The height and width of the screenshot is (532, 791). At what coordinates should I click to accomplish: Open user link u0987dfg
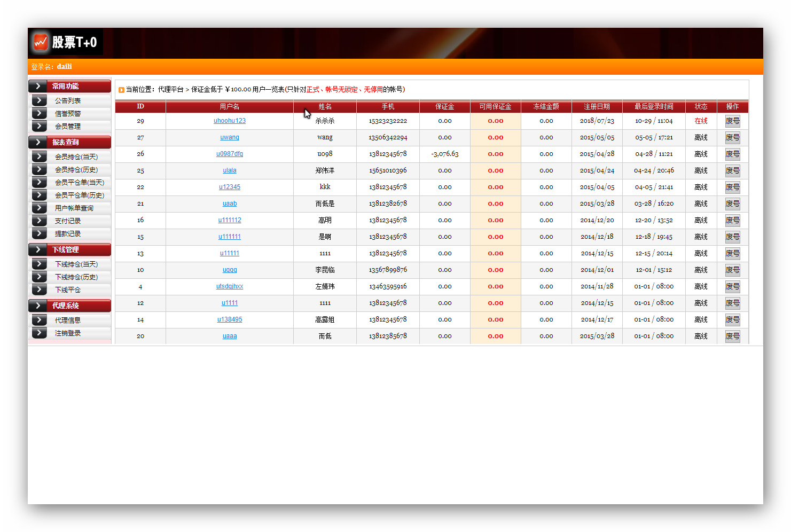pos(230,154)
